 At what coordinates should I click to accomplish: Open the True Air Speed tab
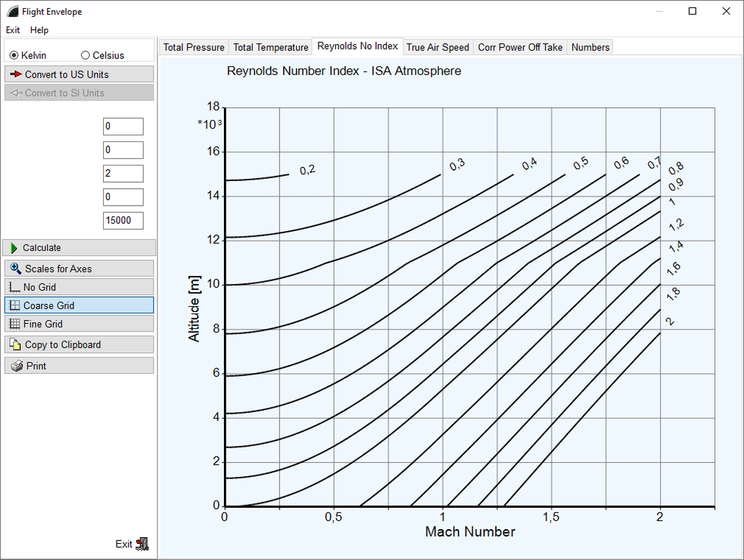(438, 48)
